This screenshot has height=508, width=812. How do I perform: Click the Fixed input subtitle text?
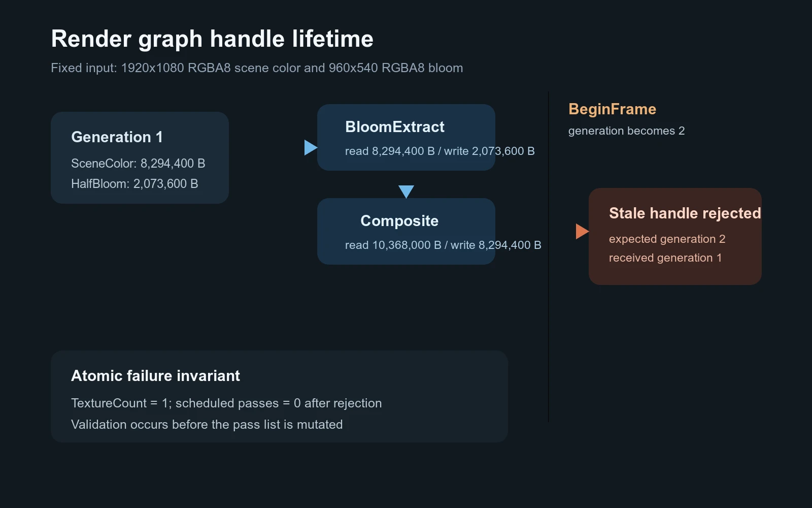pos(257,68)
